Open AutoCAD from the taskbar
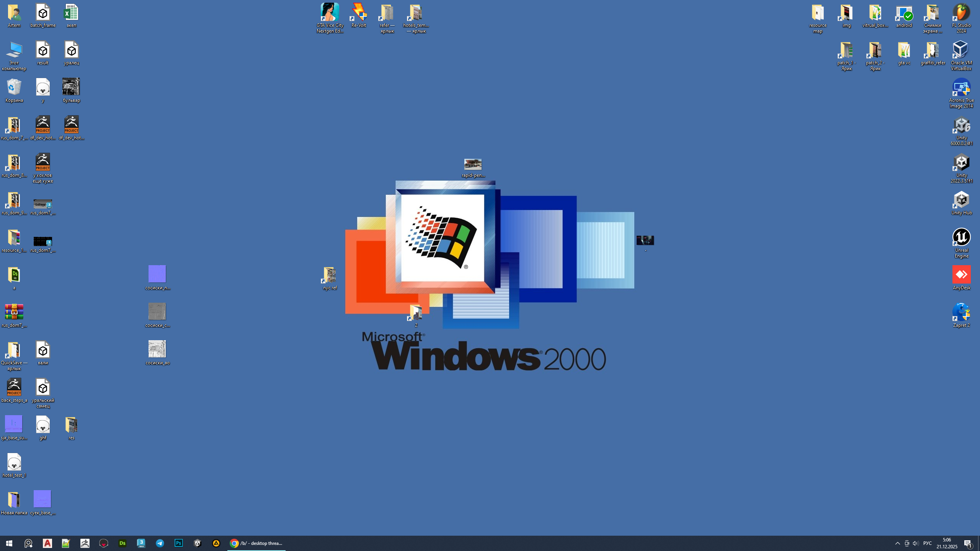Viewport: 980px width, 551px height. pos(47,543)
